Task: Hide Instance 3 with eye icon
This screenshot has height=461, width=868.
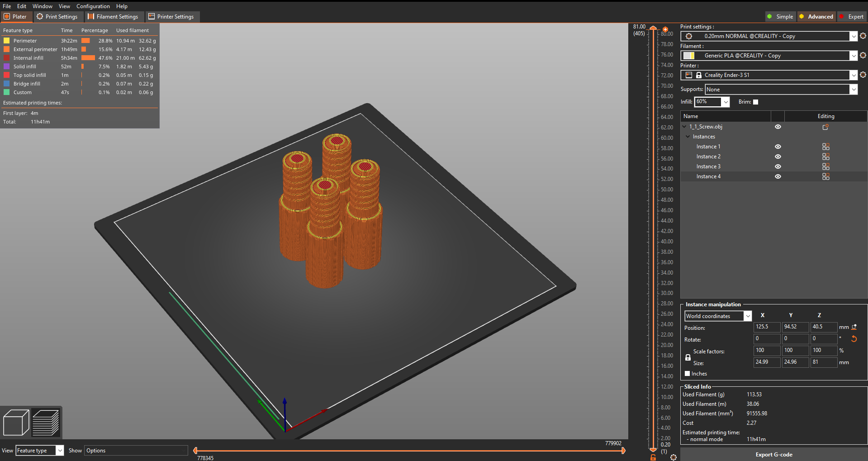Action: tap(778, 166)
